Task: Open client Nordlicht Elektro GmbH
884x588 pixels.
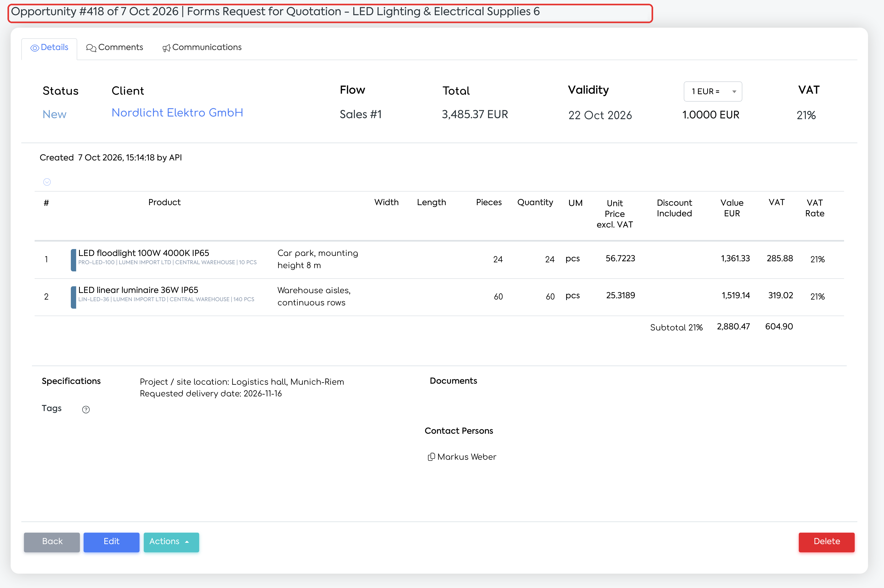Action: [x=177, y=113]
